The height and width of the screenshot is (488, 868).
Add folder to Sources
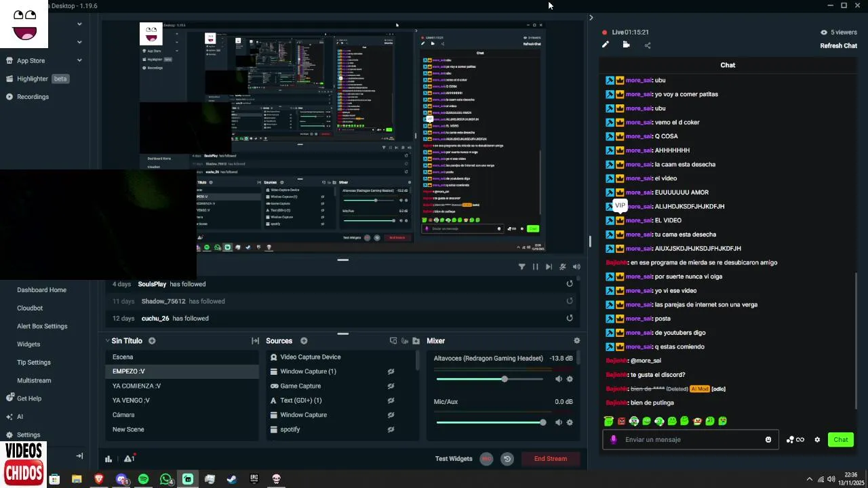click(416, 341)
